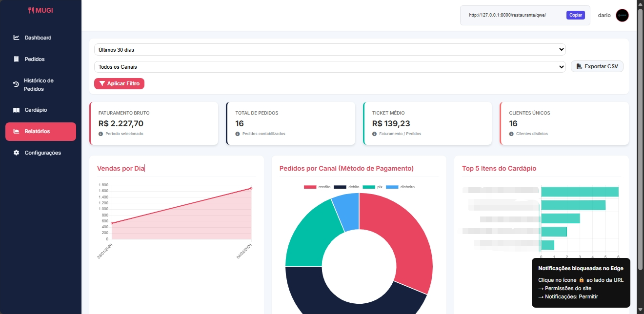Click the dinheiro blue legend swatch
The image size is (644, 314).
392,187
